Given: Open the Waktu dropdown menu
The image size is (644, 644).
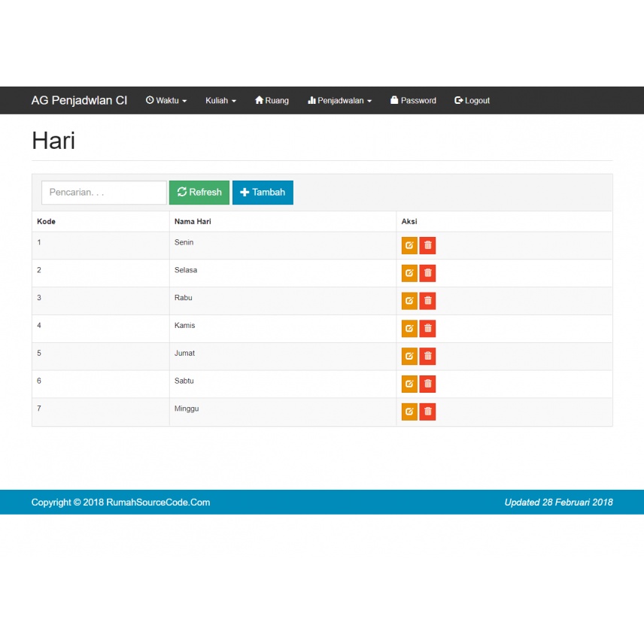Looking at the screenshot, I should point(166,101).
